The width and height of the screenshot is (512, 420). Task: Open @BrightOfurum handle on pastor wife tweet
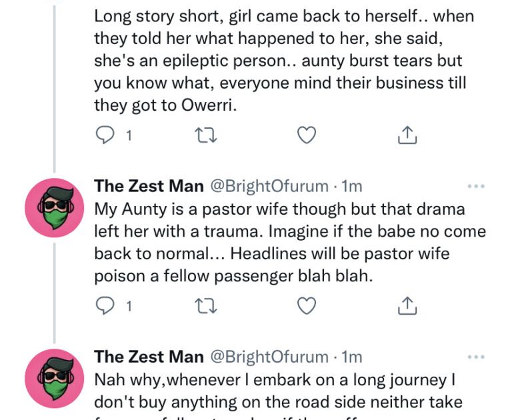click(x=269, y=186)
